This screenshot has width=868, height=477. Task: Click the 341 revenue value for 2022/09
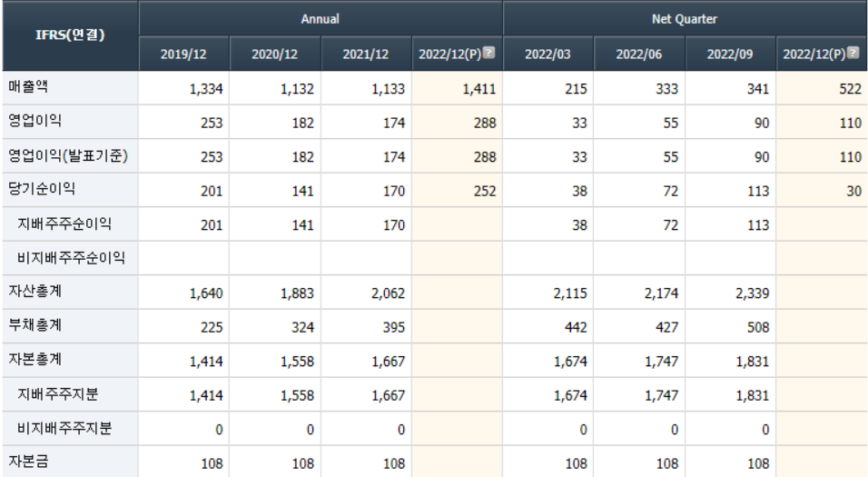click(x=758, y=89)
